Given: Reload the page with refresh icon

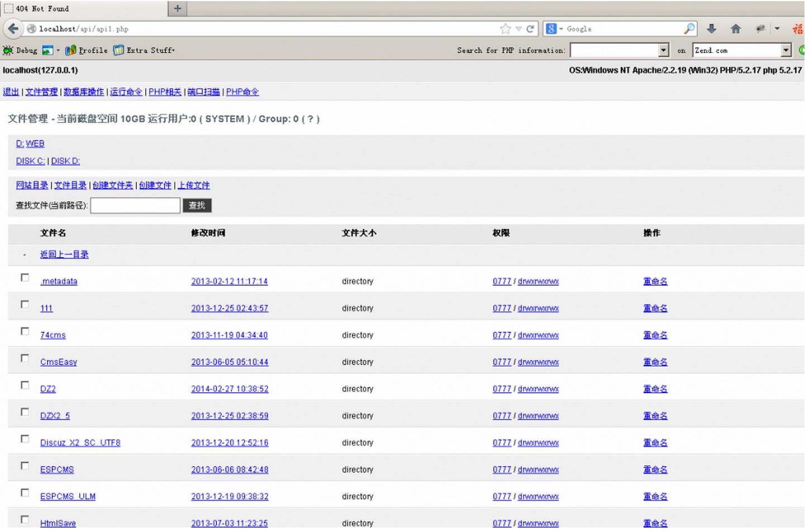Looking at the screenshot, I should point(530,29).
